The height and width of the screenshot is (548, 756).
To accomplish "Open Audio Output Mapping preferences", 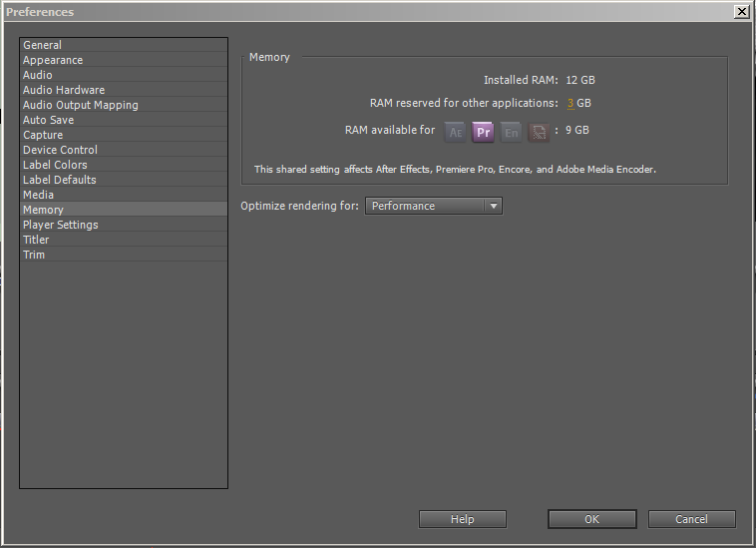I will (124, 105).
